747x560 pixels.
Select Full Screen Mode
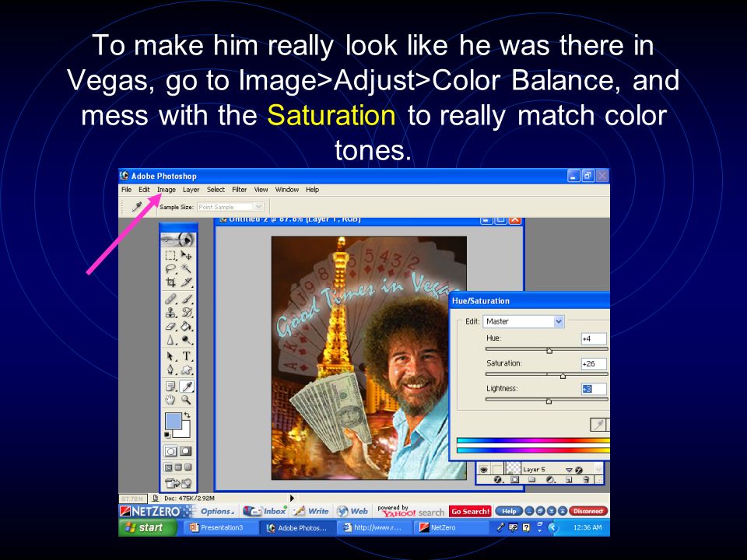tap(188, 467)
